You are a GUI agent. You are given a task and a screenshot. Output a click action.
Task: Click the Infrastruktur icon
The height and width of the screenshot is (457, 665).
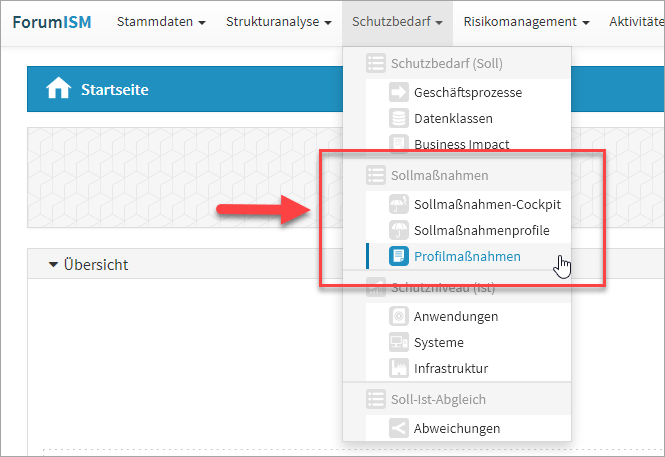[x=399, y=369]
